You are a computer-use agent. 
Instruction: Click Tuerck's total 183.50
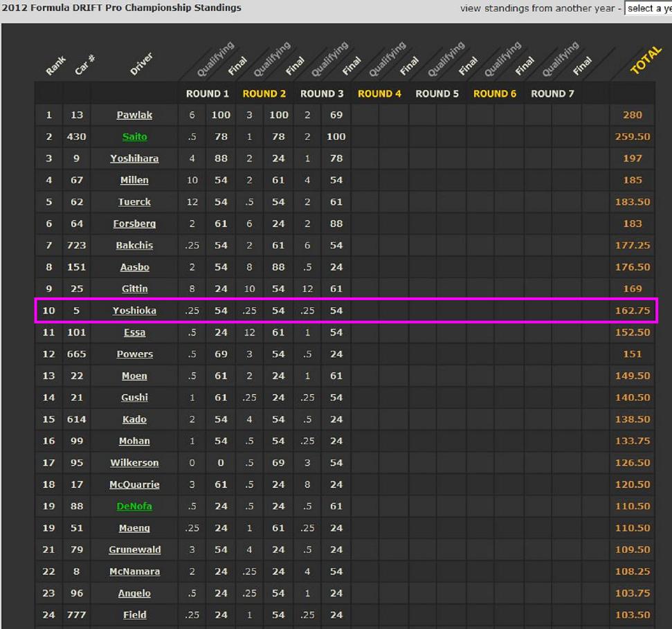pyautogui.click(x=633, y=202)
